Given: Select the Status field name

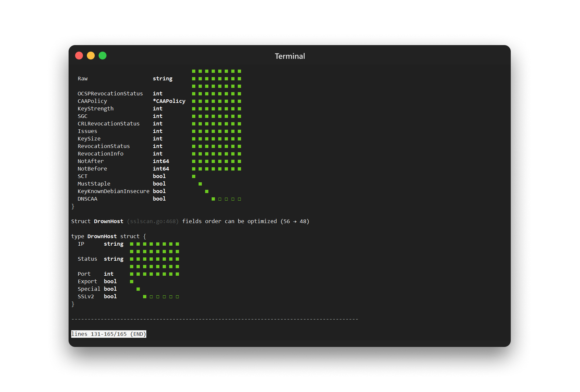Looking at the screenshot, I should (x=88, y=259).
